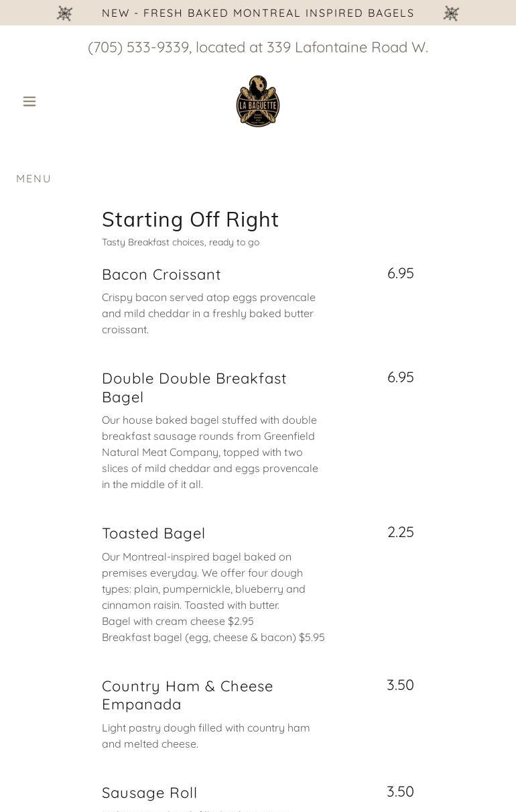Screen dimensions: 516x812
Task: Click the decorative icon right of banner text
Action: [451, 13]
